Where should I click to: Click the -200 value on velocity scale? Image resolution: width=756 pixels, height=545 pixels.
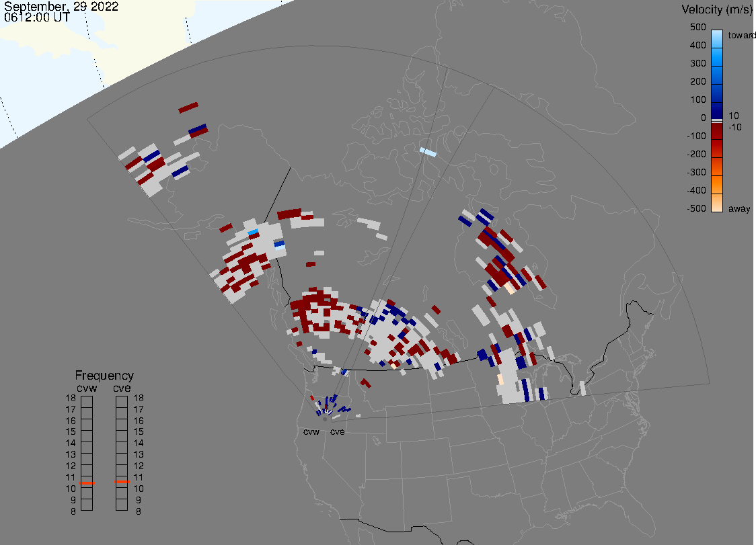tap(696, 154)
